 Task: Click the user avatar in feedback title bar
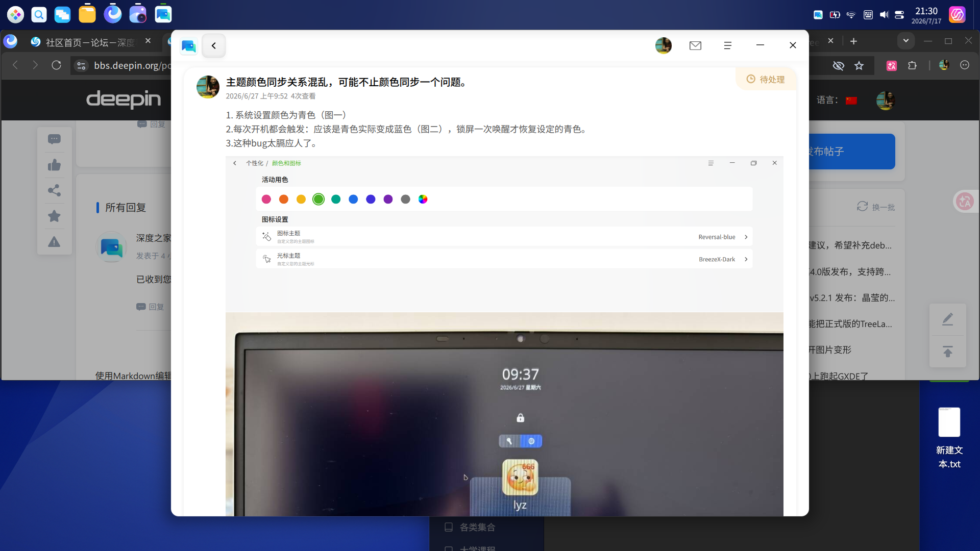[663, 46]
